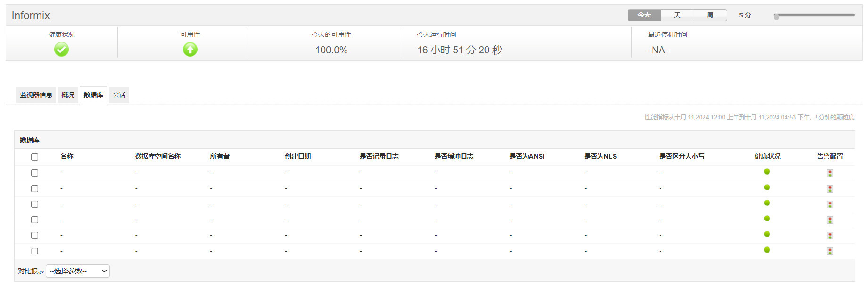The width and height of the screenshot is (868, 305).
Task: Click the -NA- last downtime value
Action: tap(658, 50)
